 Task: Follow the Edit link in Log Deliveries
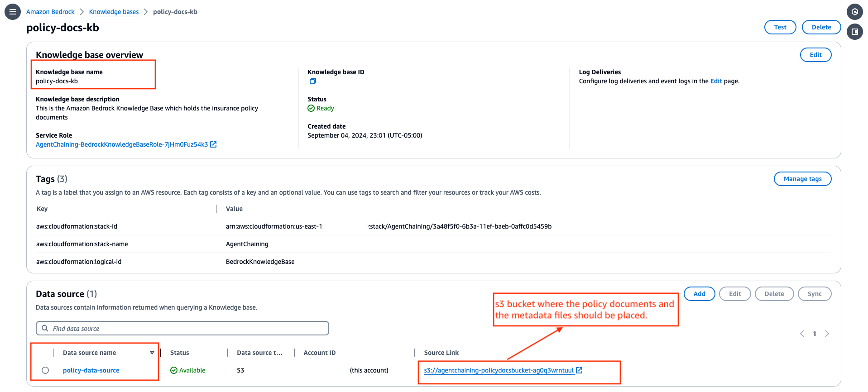716,81
